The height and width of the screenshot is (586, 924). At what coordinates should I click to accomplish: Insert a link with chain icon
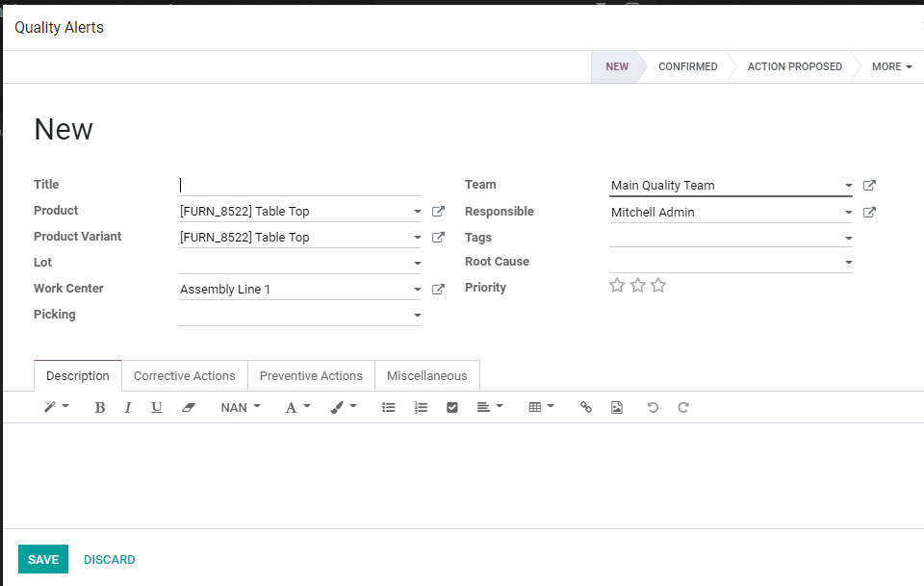(x=586, y=407)
